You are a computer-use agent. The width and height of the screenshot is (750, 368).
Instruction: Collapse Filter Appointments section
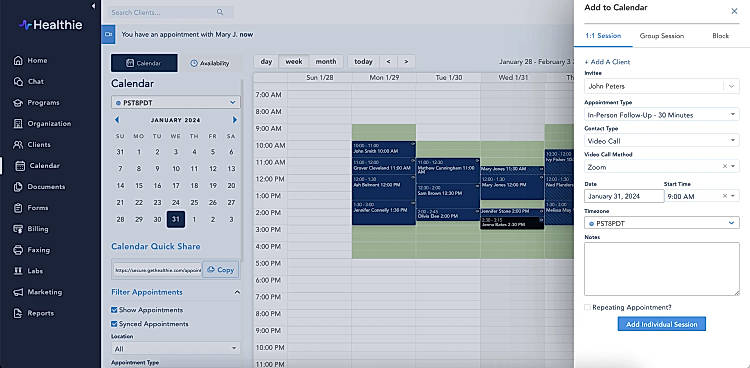tap(237, 292)
